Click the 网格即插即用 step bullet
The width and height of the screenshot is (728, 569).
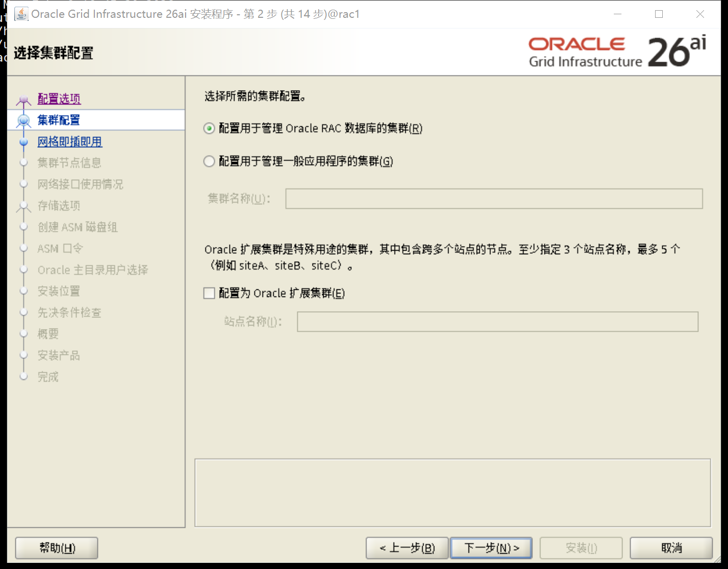(23, 142)
